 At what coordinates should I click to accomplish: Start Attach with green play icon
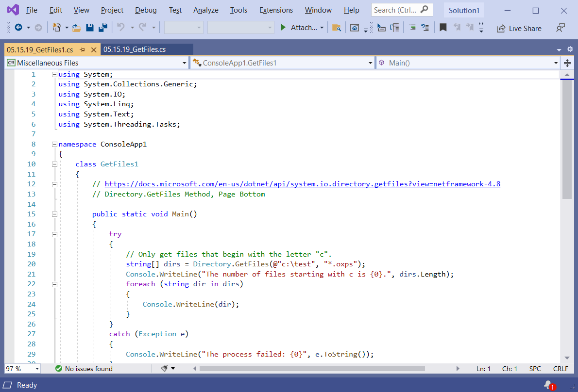pos(283,27)
